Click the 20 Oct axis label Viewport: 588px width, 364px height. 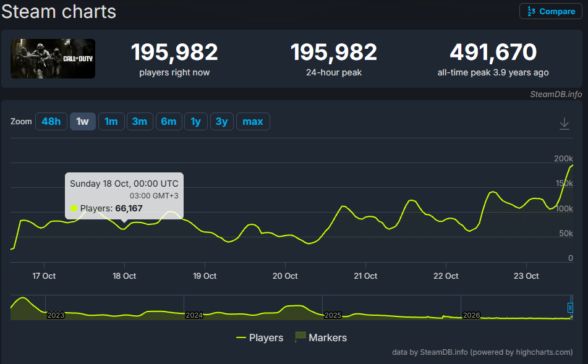coord(285,276)
